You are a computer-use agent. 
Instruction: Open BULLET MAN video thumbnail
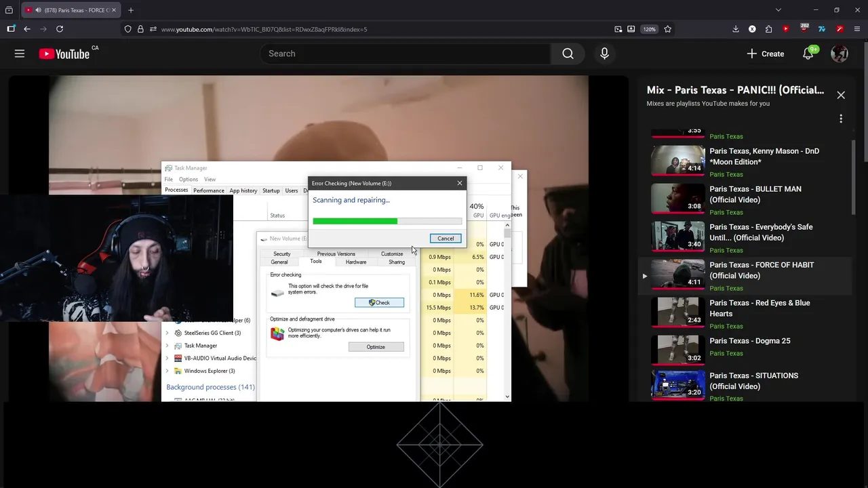coord(678,199)
